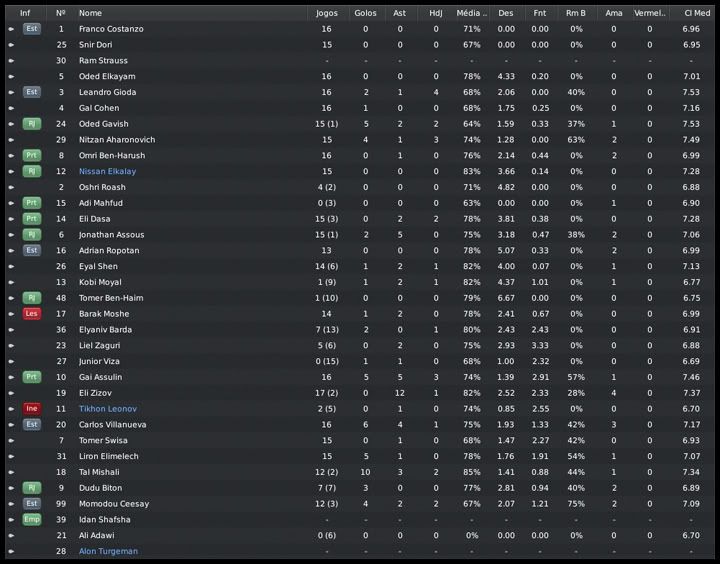Viewport: 720px width, 564px height.
Task: Click the Emp loan badge for Idan Shafsha
Action: tap(31, 520)
